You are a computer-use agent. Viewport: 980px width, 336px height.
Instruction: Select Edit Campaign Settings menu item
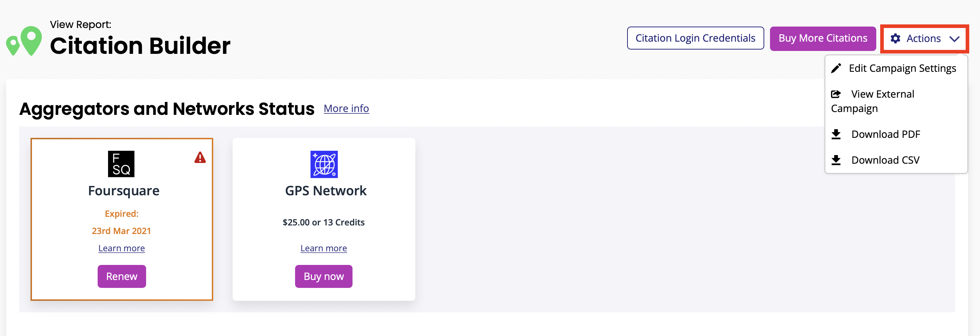pyautogui.click(x=902, y=69)
